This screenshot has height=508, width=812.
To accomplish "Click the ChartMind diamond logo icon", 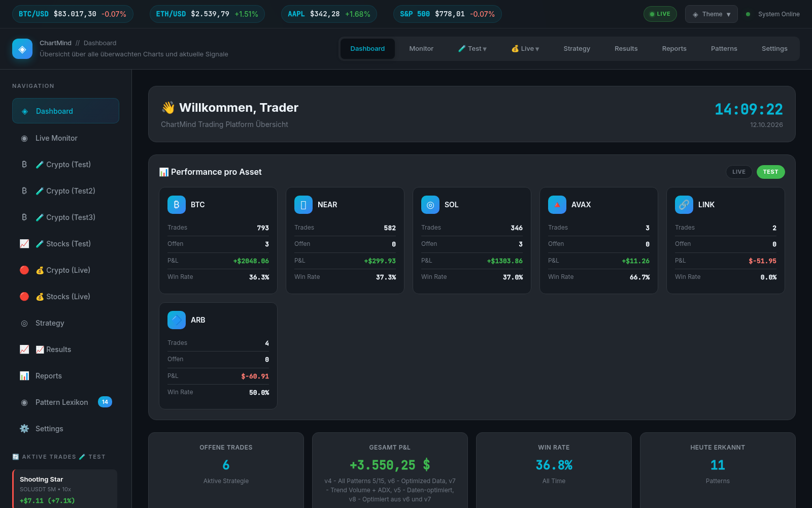I will (x=22, y=49).
